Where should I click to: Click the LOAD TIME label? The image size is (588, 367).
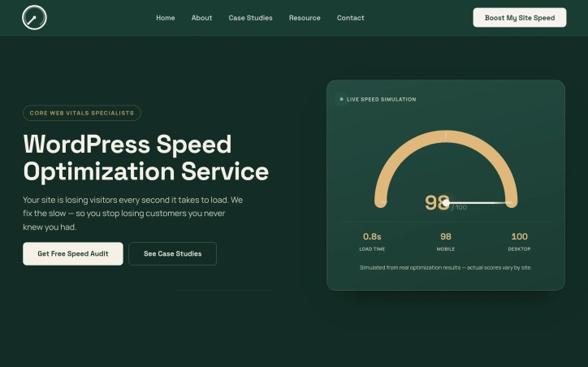pyautogui.click(x=372, y=249)
